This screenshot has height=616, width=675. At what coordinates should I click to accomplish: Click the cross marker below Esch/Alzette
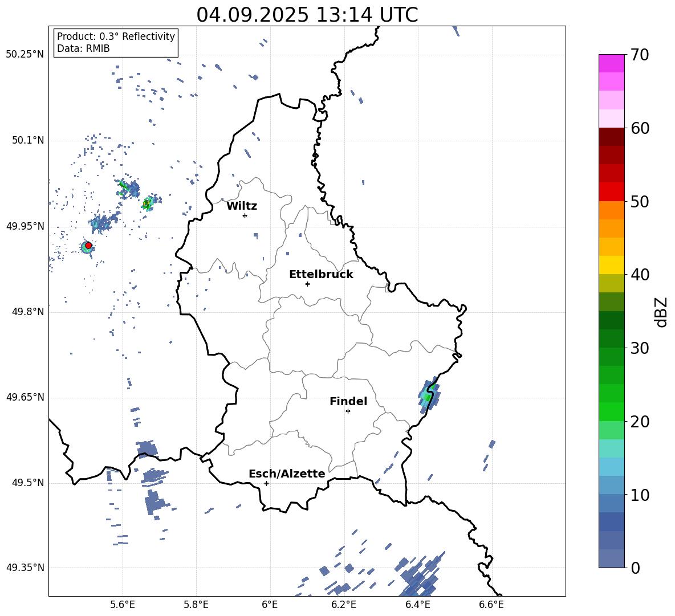click(266, 483)
